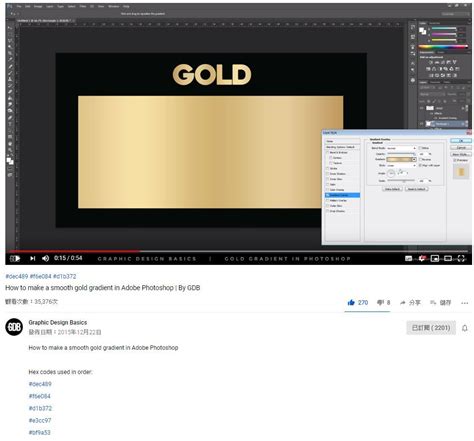Click New Style button in Layer Style

tap(461, 154)
